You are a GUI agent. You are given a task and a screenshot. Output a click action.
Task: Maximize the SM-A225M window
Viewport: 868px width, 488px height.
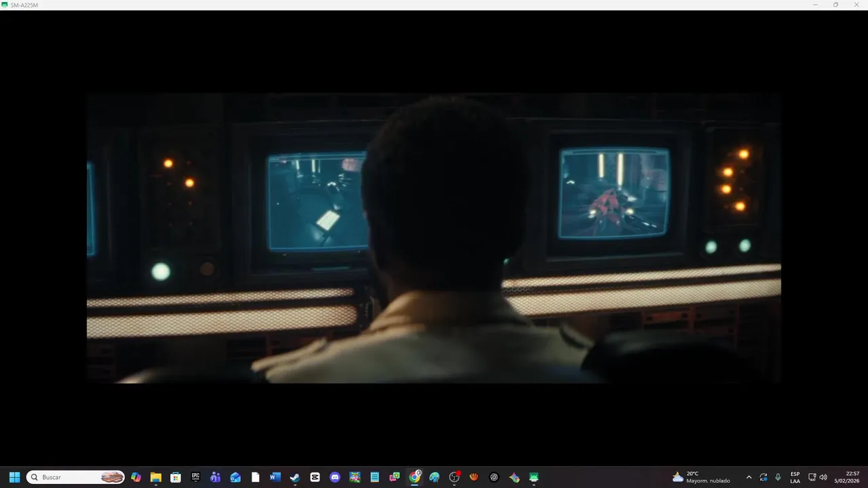[x=835, y=5]
